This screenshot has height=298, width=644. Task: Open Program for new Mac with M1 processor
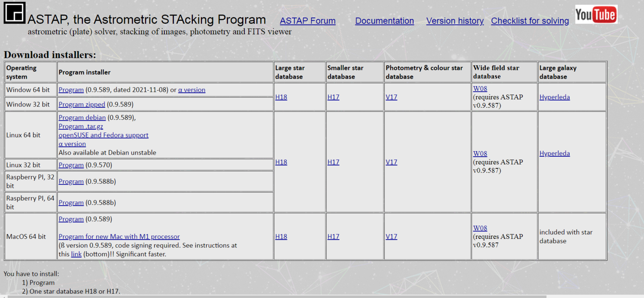pyautogui.click(x=119, y=237)
